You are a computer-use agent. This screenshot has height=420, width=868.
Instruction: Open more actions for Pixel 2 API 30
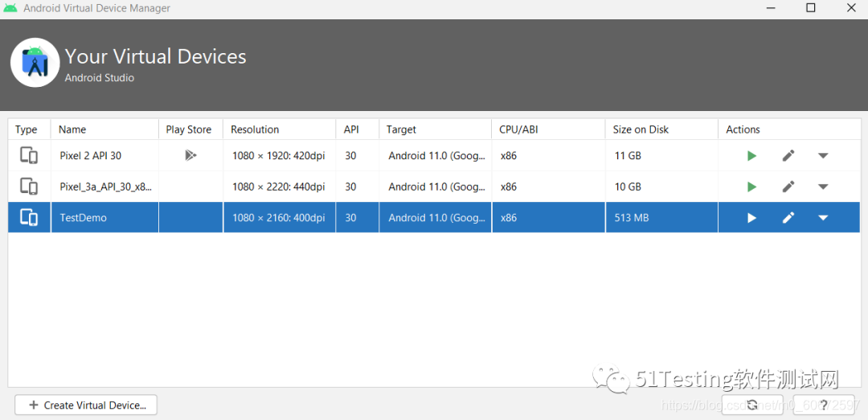click(x=823, y=156)
